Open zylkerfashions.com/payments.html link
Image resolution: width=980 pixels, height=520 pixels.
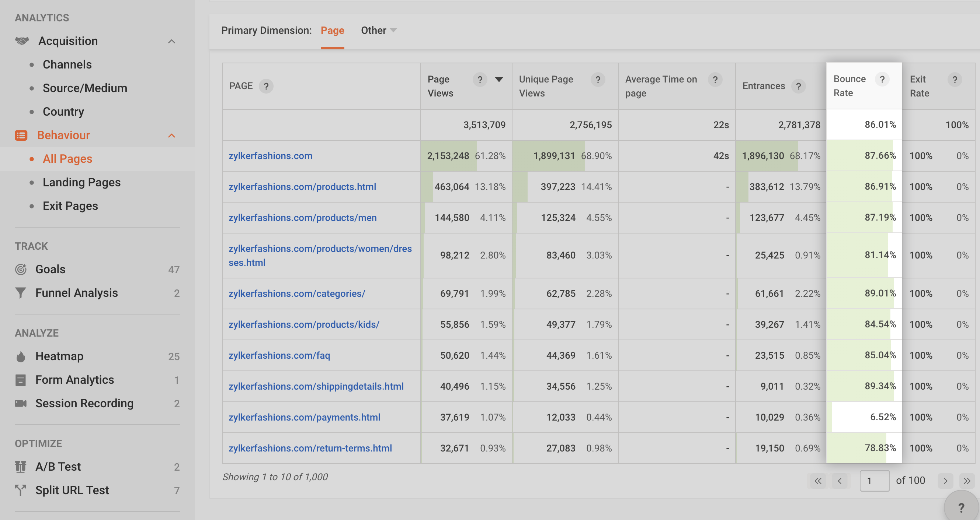pos(304,417)
